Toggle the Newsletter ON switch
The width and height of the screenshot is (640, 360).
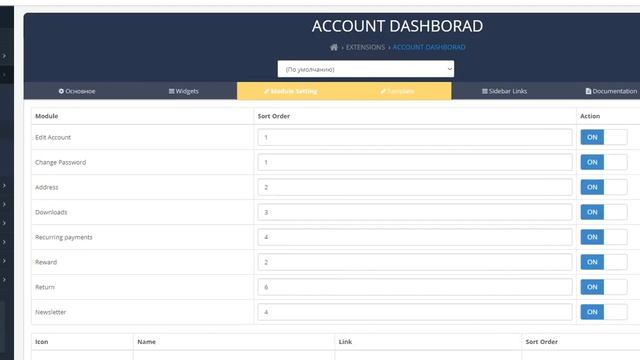click(x=604, y=312)
